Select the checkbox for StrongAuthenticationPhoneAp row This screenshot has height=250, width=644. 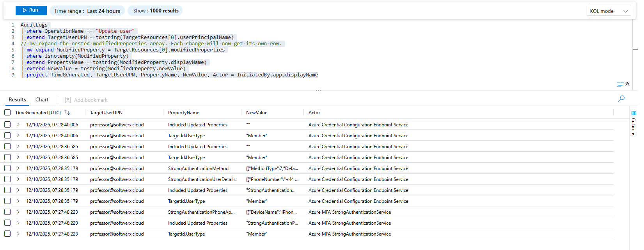click(x=7, y=212)
